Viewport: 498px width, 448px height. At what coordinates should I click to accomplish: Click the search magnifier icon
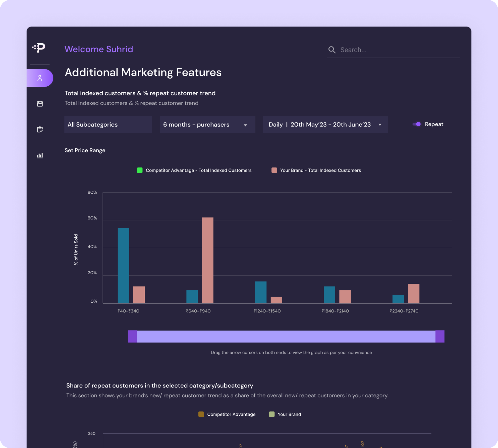click(332, 50)
